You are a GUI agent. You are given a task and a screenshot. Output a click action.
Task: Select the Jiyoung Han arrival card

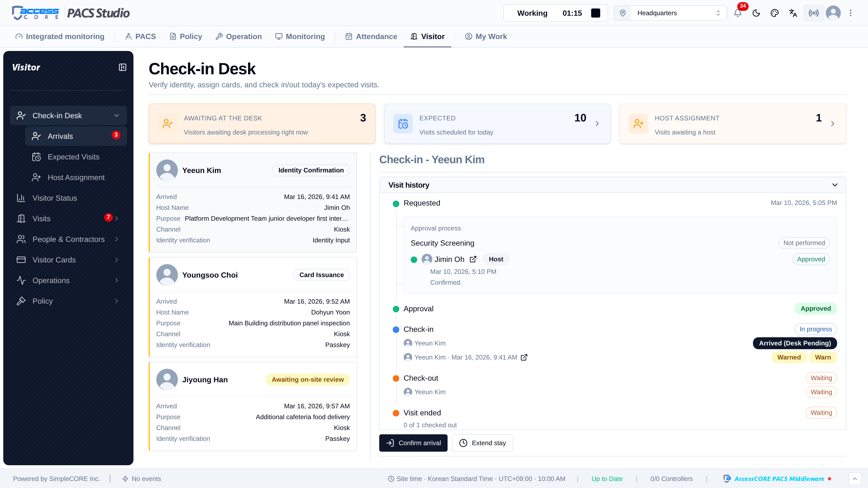tap(253, 406)
